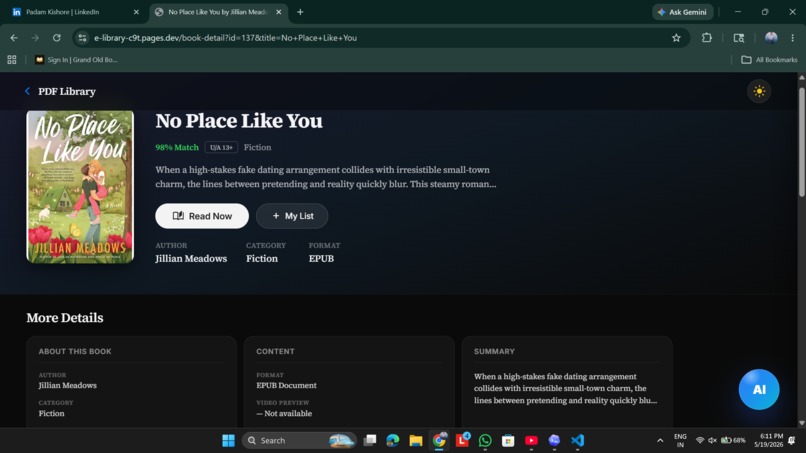806x453 pixels.
Task: Open YouTube app from the taskbar
Action: [531, 441]
